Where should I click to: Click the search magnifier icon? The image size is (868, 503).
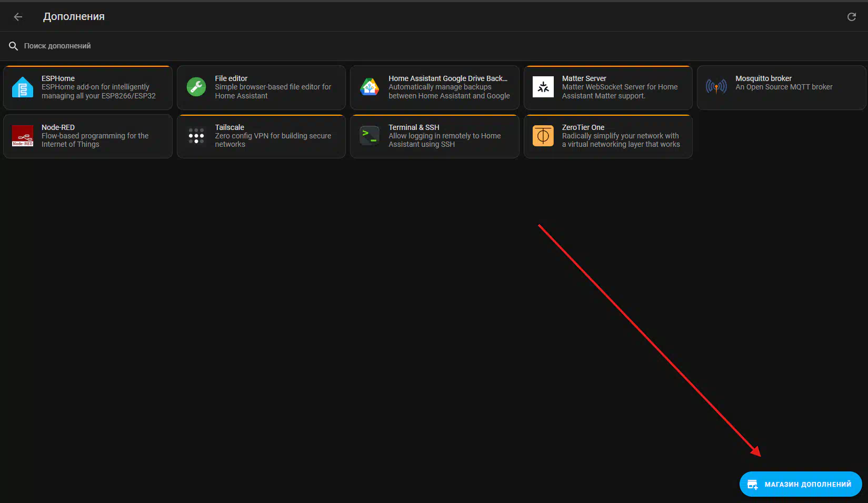click(13, 46)
